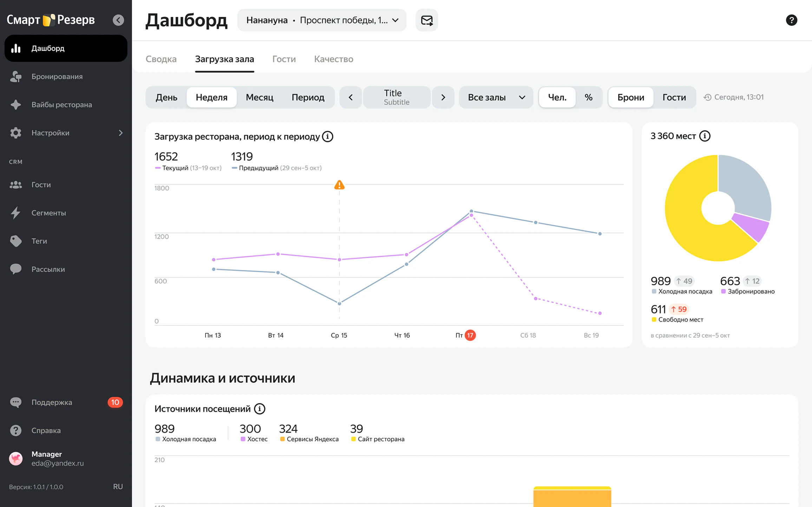Select the Месяц period toggle

(260, 97)
